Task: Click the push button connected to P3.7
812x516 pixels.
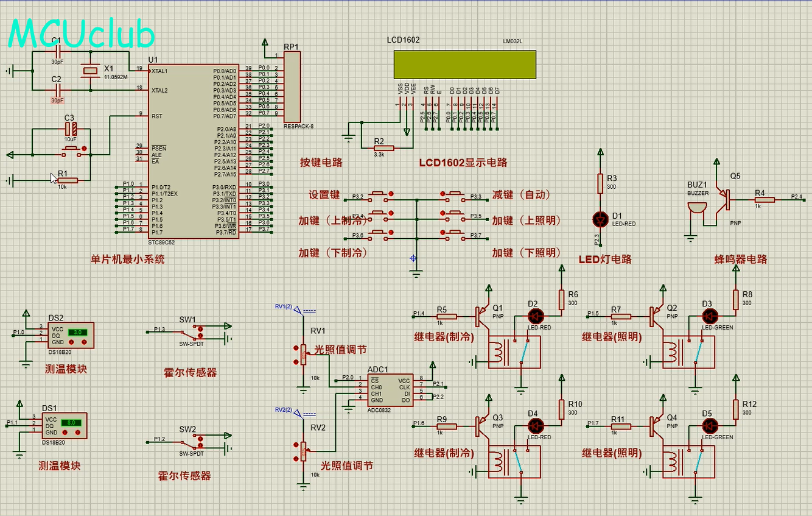Action: [454, 234]
